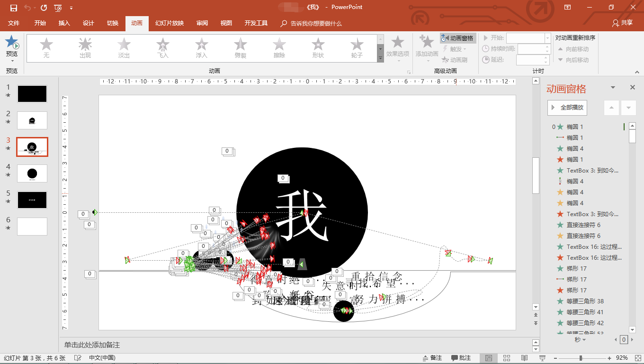Close the 动画窗格 pane
The width and height of the screenshot is (644, 364).
[632, 88]
